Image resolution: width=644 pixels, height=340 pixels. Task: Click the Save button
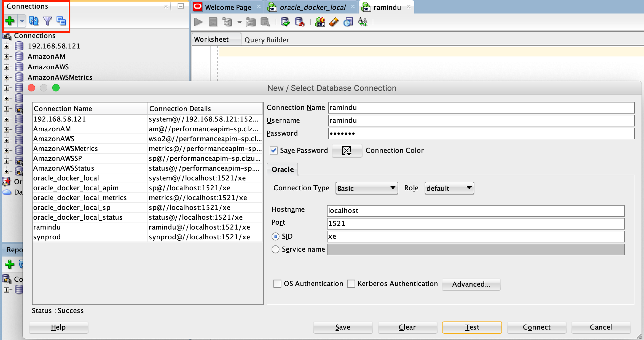point(343,327)
